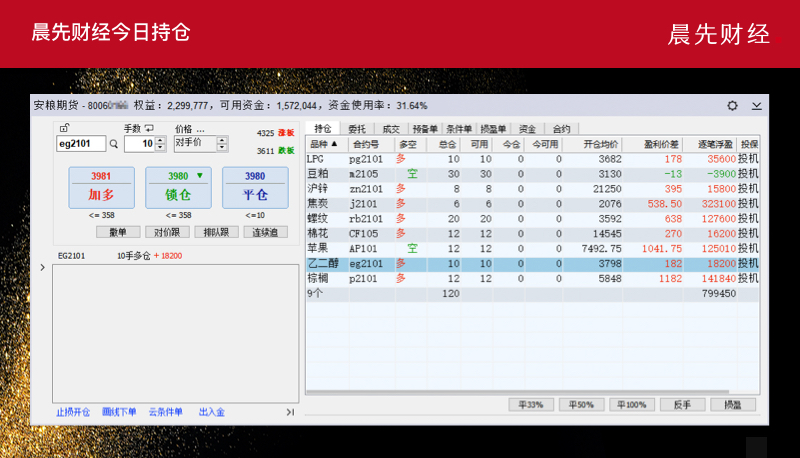The width and height of the screenshot is (800, 458).
Task: Click the 手数 quantity stepper arrows
Action: 161,144
